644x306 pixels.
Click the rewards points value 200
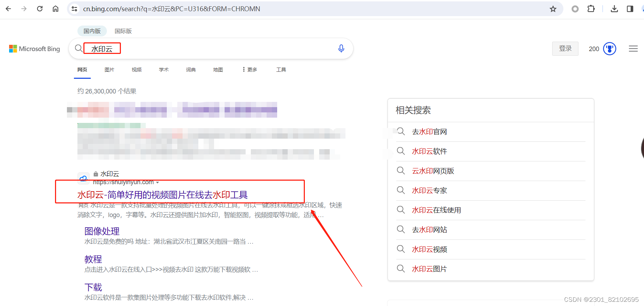click(x=594, y=49)
